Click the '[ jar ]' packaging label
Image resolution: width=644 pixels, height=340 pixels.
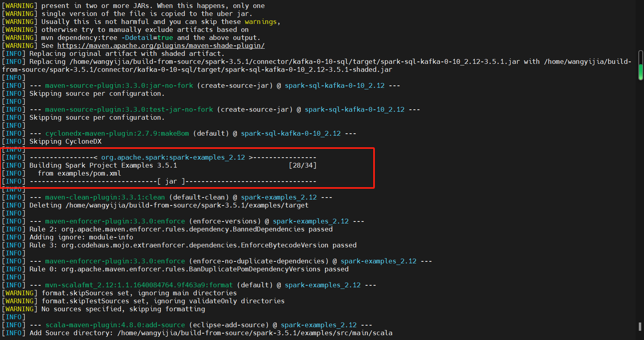tap(171, 181)
